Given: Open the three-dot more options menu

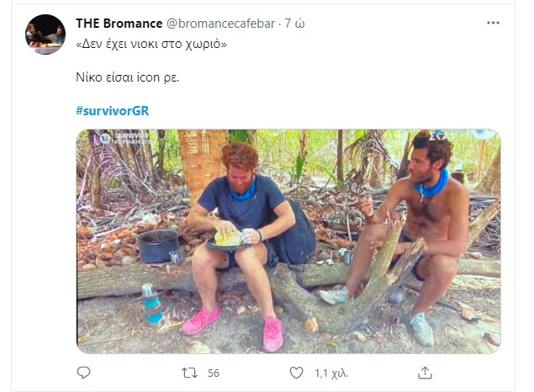Looking at the screenshot, I should pyautogui.click(x=494, y=23).
